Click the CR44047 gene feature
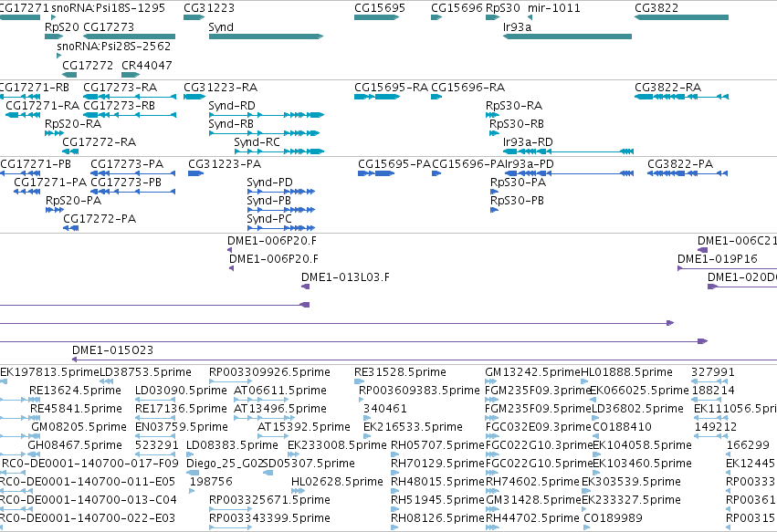Viewport: 777px width, 532px height. point(131,75)
